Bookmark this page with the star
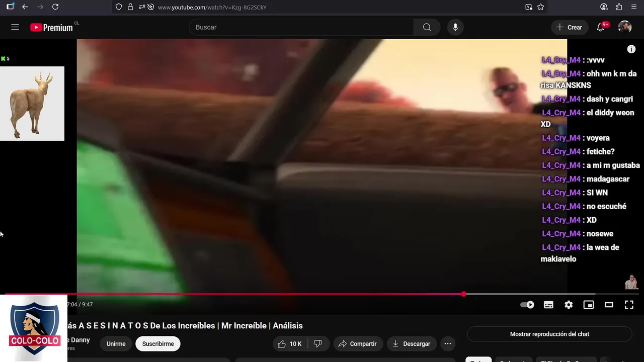 pos(541,7)
